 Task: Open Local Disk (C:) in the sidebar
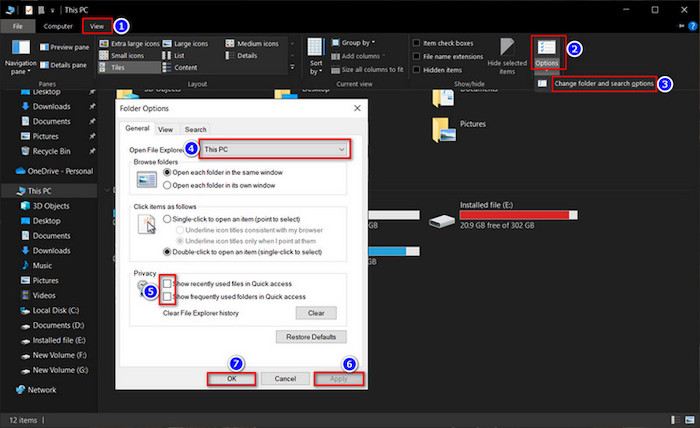click(x=50, y=311)
